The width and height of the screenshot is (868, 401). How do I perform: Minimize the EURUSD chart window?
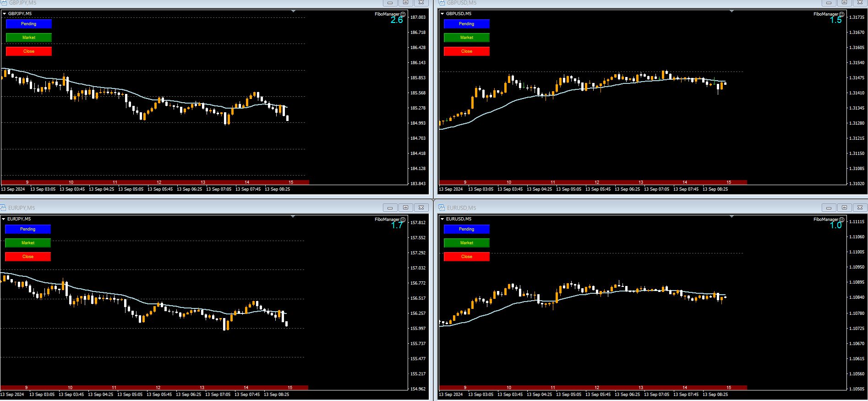(829, 208)
